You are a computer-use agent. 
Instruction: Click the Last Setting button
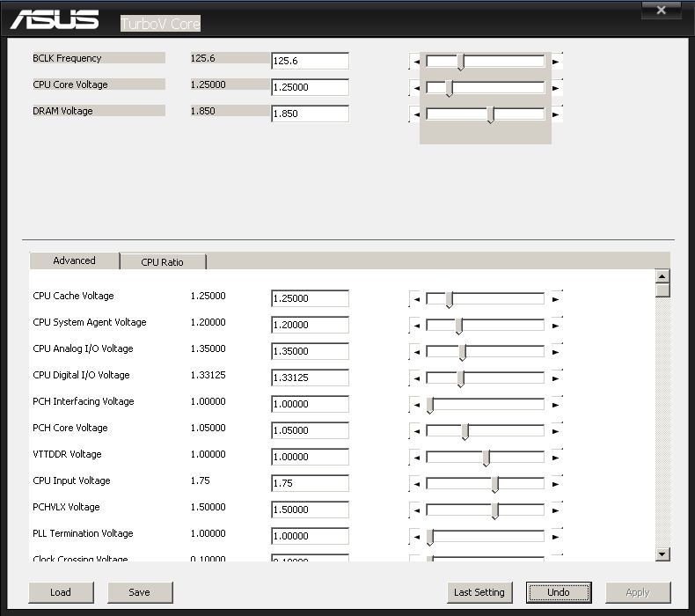[479, 592]
